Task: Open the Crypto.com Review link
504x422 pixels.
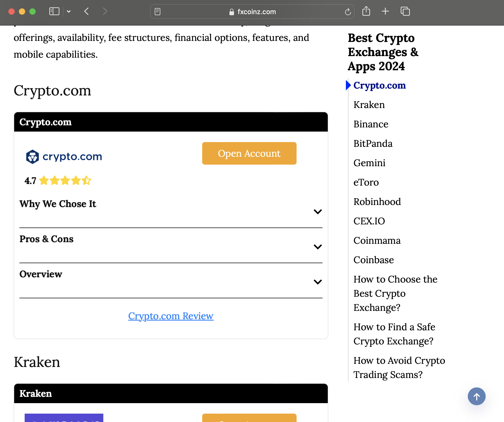Action: click(x=171, y=316)
